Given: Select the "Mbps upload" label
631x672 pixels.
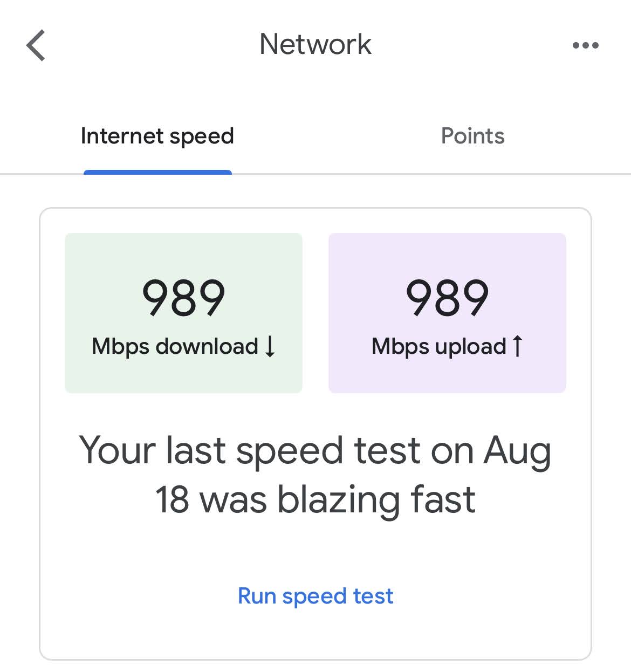Looking at the screenshot, I should 438,346.
